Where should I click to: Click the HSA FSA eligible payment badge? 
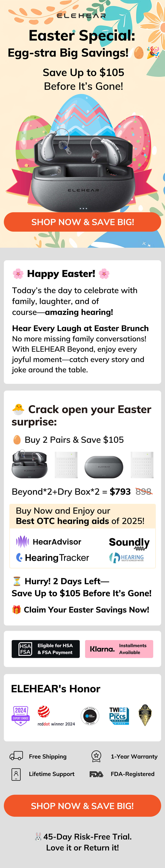46,649
